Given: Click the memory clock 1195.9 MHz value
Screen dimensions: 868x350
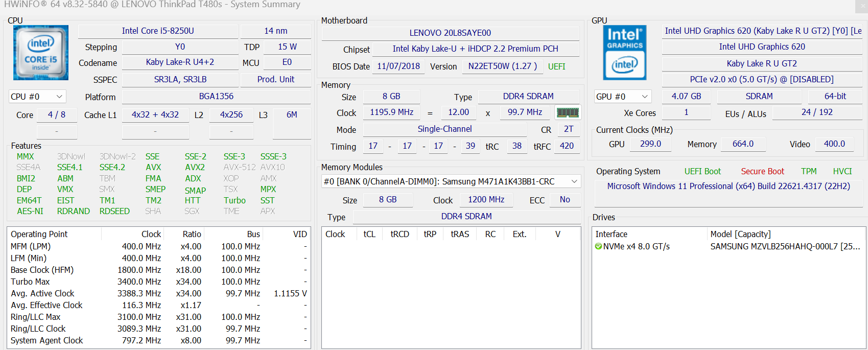Looking at the screenshot, I should point(392,112).
